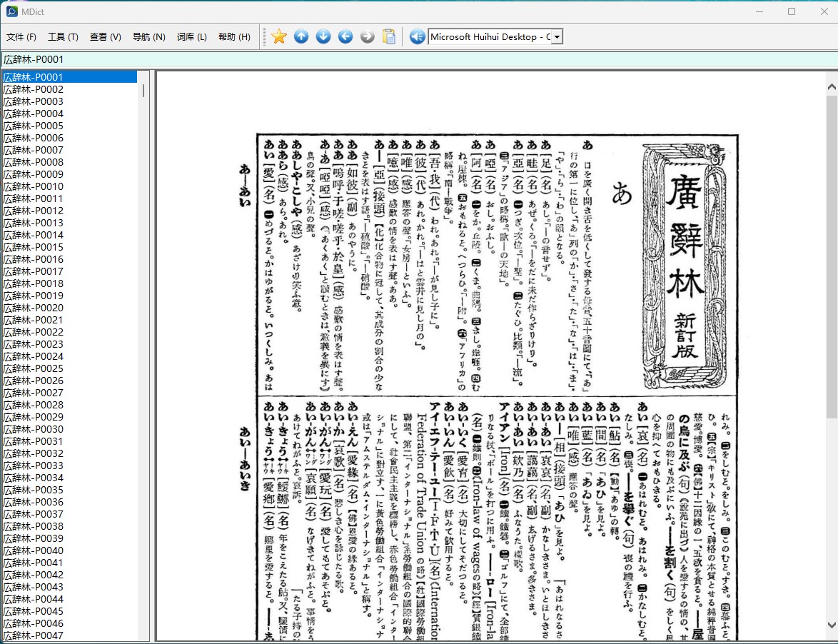Click the clipboard paste icon

(x=389, y=36)
